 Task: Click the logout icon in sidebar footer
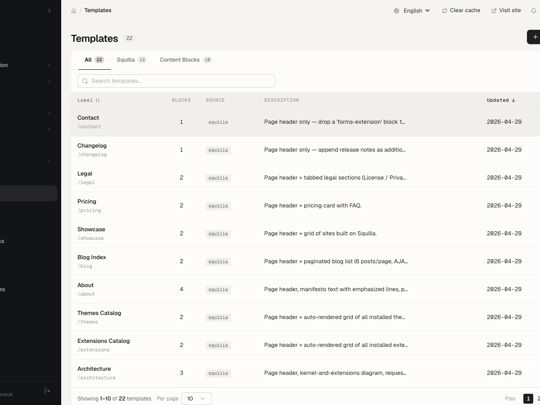(48, 391)
